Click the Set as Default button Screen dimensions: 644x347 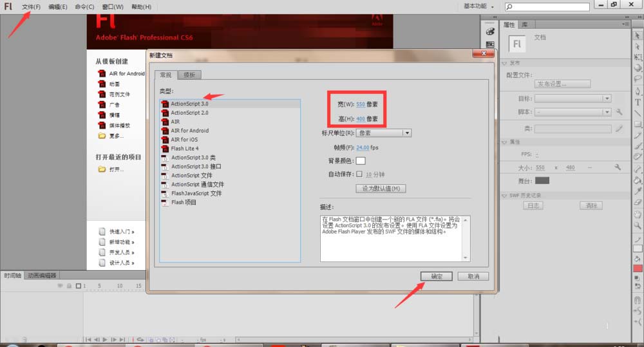point(381,189)
